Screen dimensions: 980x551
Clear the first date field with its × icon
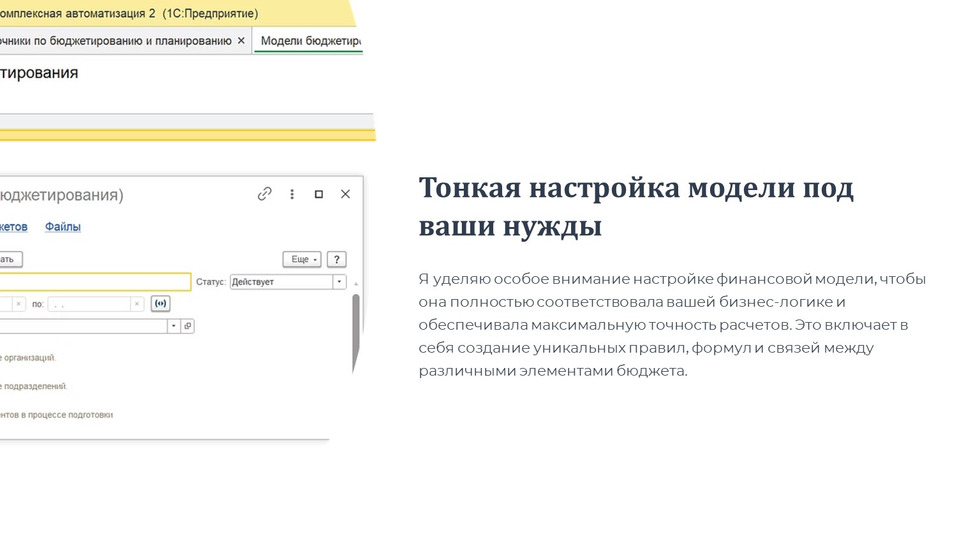tap(19, 304)
